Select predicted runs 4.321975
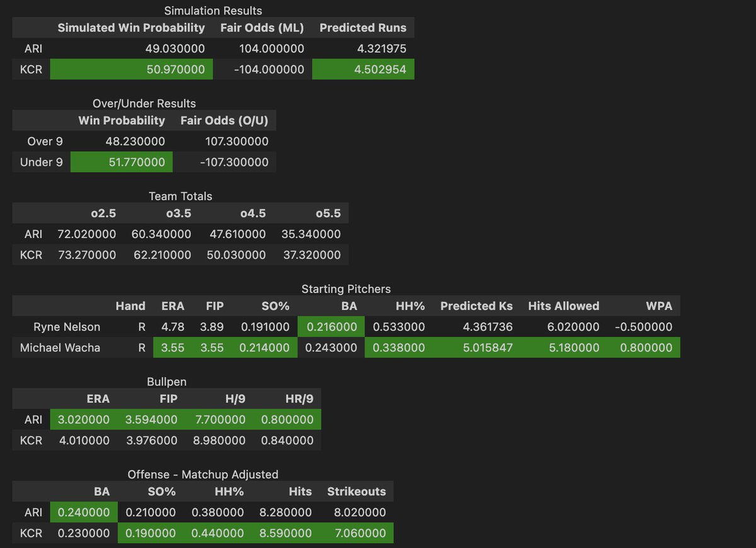The width and height of the screenshot is (756, 548). pos(381,49)
